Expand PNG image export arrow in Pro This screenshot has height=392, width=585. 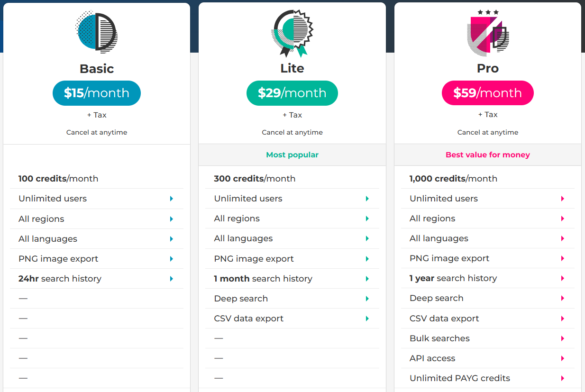click(563, 258)
